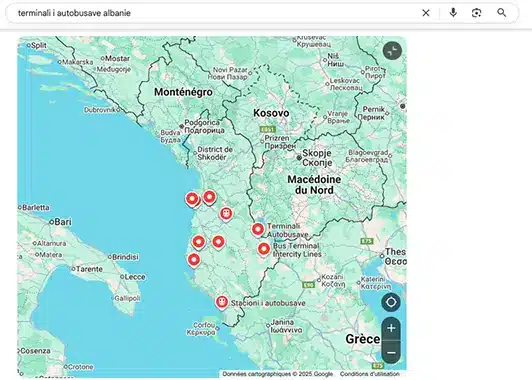Click the Kozani city label

click(x=333, y=281)
